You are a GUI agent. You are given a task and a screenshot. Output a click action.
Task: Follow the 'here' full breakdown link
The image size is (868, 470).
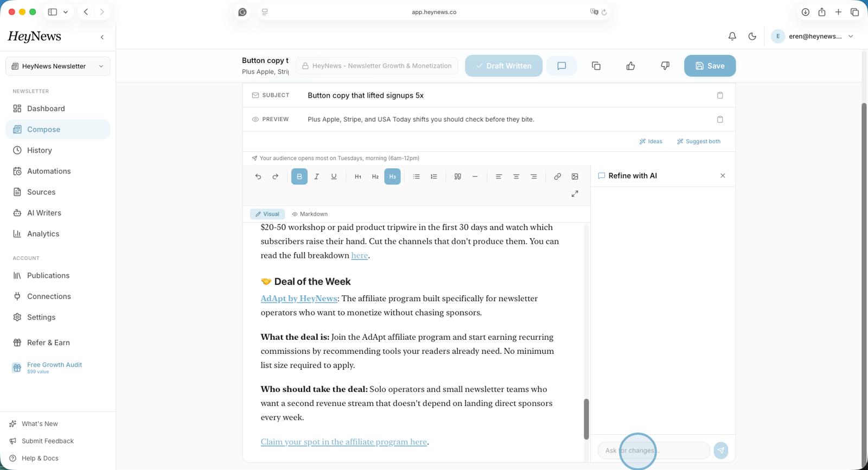pyautogui.click(x=360, y=256)
